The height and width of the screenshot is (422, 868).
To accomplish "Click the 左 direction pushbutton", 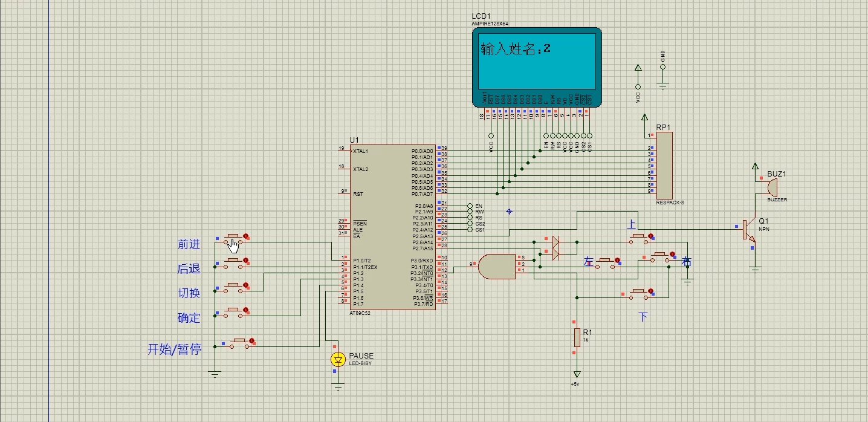I will 606,264.
